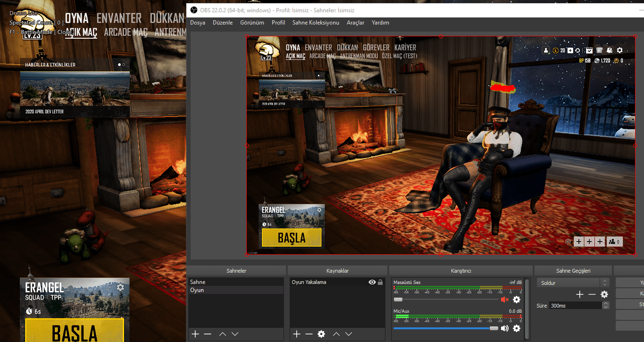The height and width of the screenshot is (342, 644).
Task: Click Süre duration spinner arrows
Action: pos(606,306)
